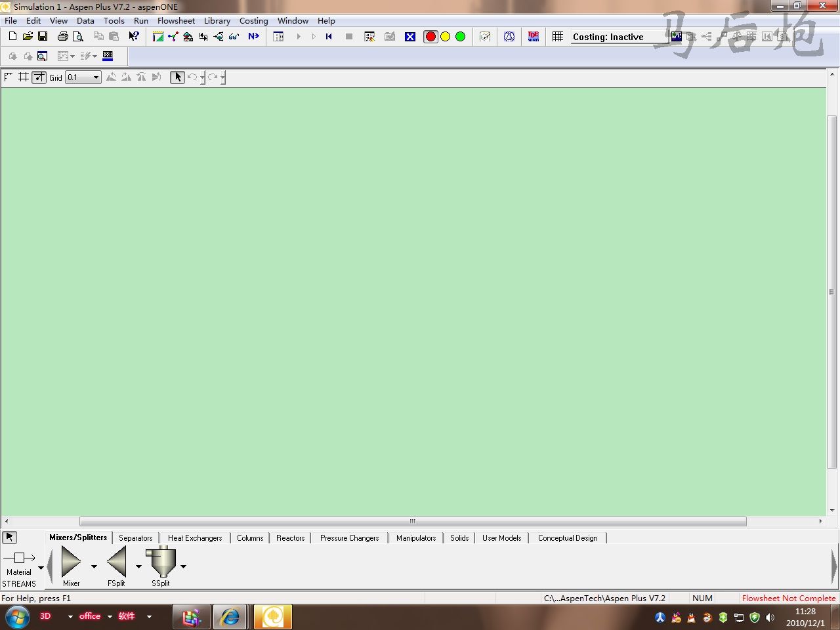Click the grid table icon beside Costing
840x630 pixels.
pyautogui.click(x=558, y=37)
